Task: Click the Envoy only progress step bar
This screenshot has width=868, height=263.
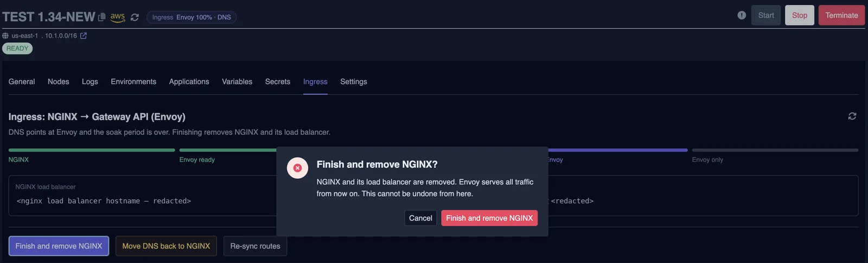Action: (775, 150)
